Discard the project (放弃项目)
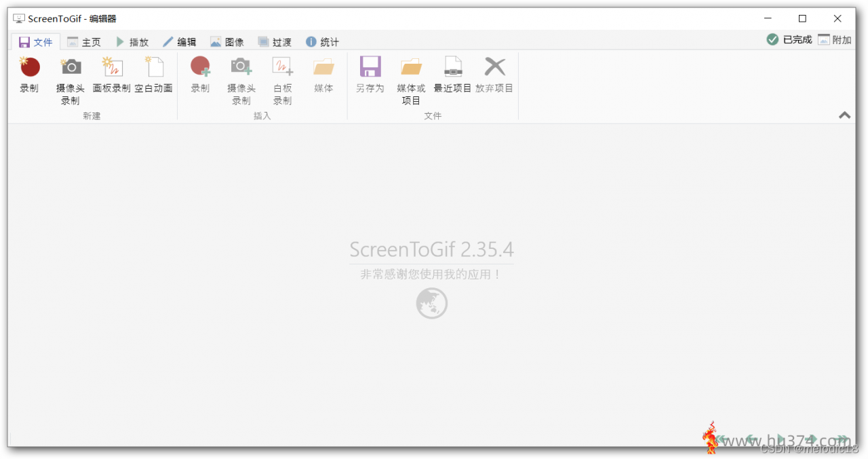The width and height of the screenshot is (868, 459). [494, 75]
